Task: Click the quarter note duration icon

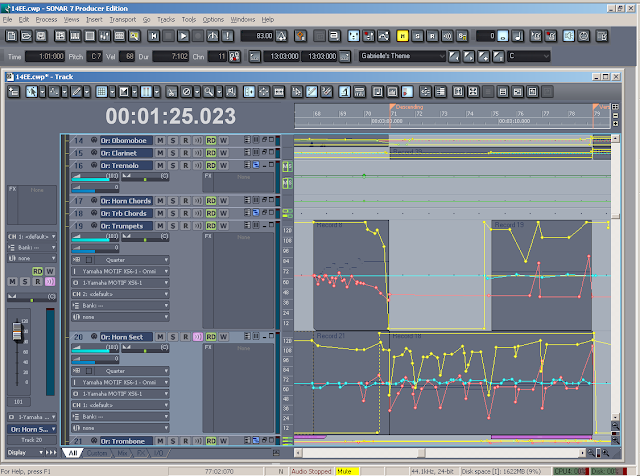Action: click(518, 36)
